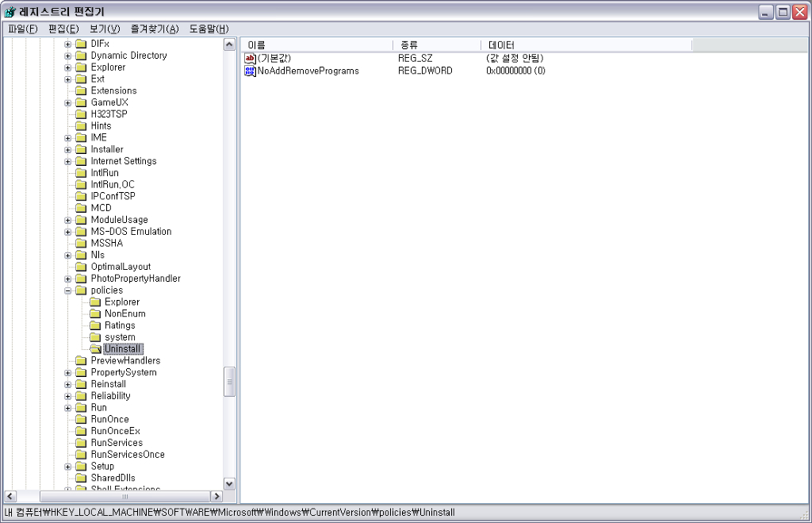Screen dimensions: 812x523
Task: Click the system folder icon
Action: point(95,337)
